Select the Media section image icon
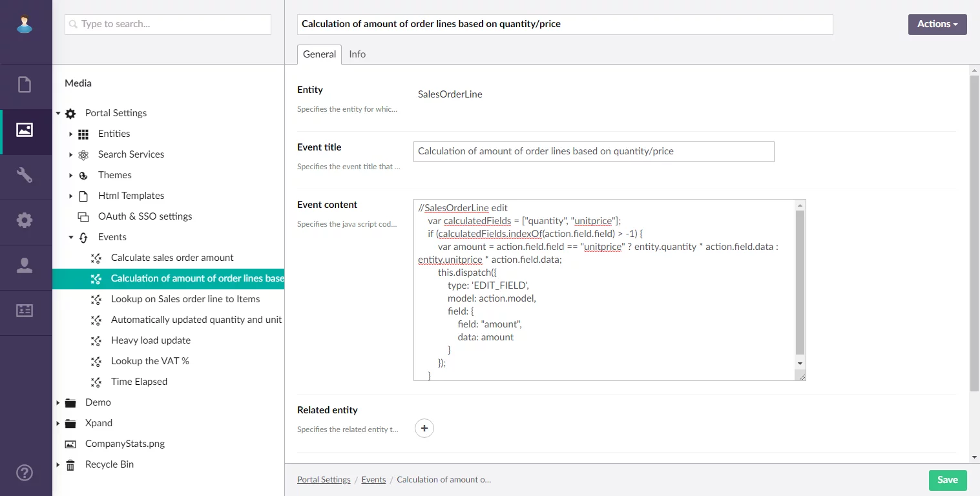The height and width of the screenshot is (496, 980). coord(25,130)
